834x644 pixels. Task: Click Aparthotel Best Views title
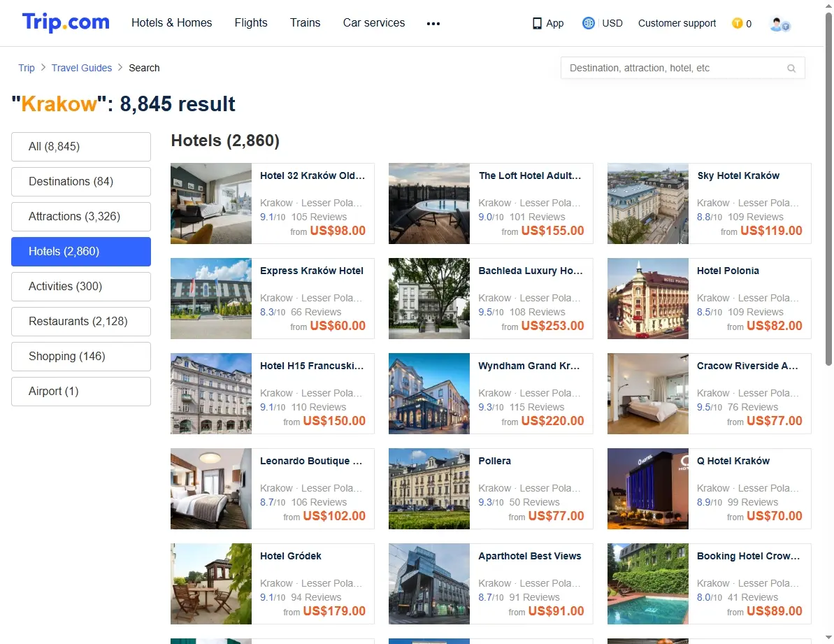tap(530, 557)
